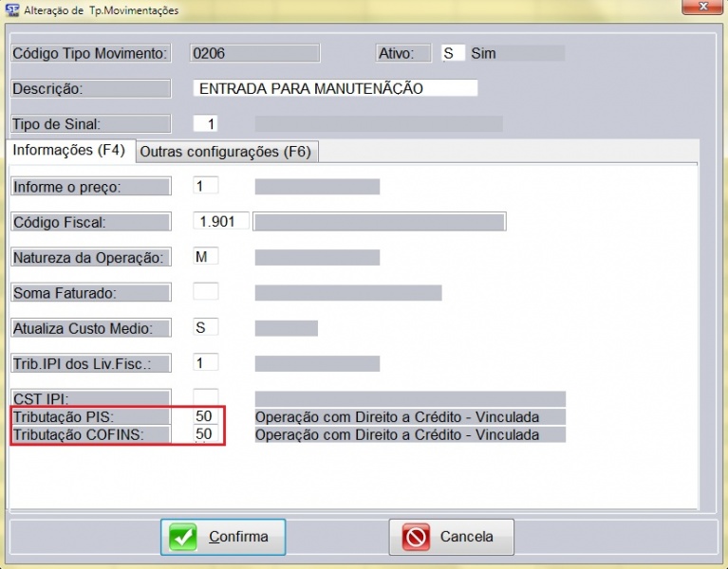The width and height of the screenshot is (728, 569).
Task: Click the Informe o preço field
Action: [205, 186]
